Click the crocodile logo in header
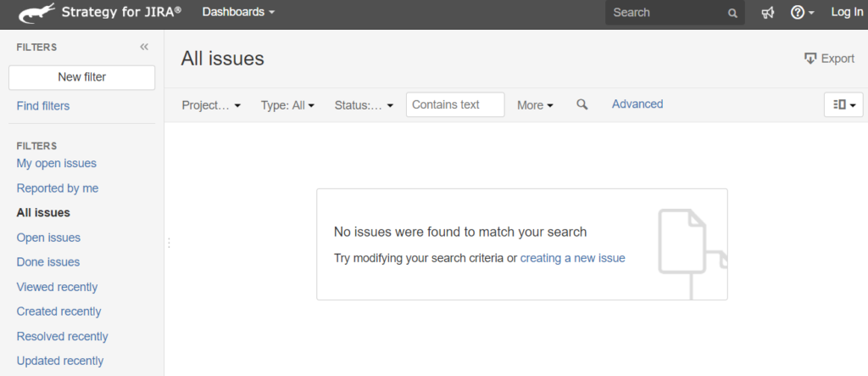Screen dimensions: 868x376 37,13
